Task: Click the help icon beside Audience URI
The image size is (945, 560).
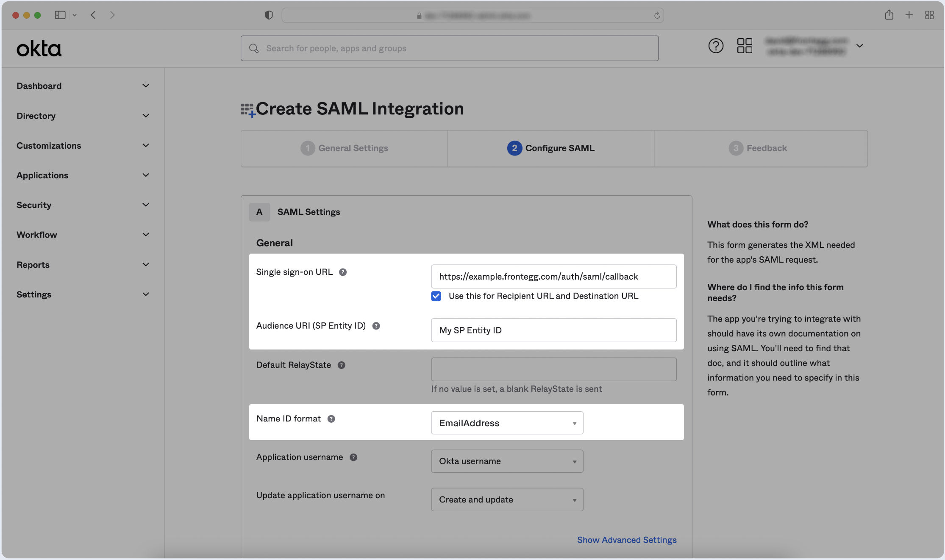Action: [376, 326]
